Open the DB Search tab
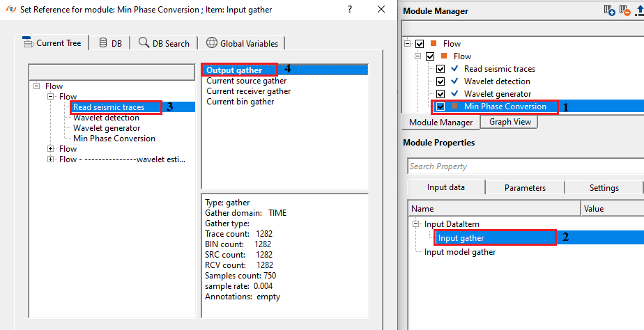Screen dimensions: 644x330 [164, 43]
